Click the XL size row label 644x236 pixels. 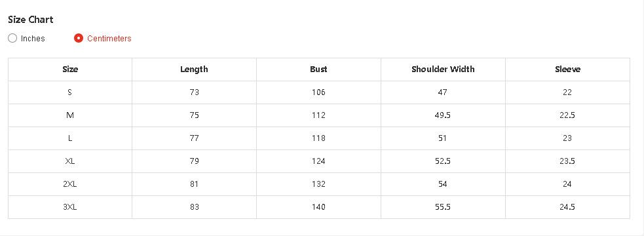(x=70, y=161)
